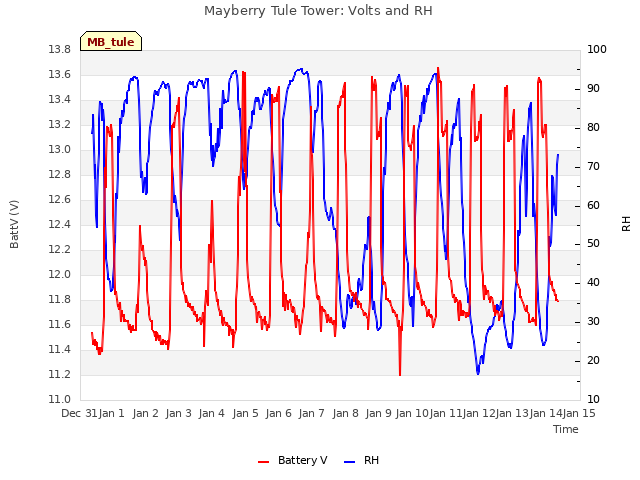Click the 11.4 left axis value
Viewport: 640px width, 480px height.
tap(59, 349)
